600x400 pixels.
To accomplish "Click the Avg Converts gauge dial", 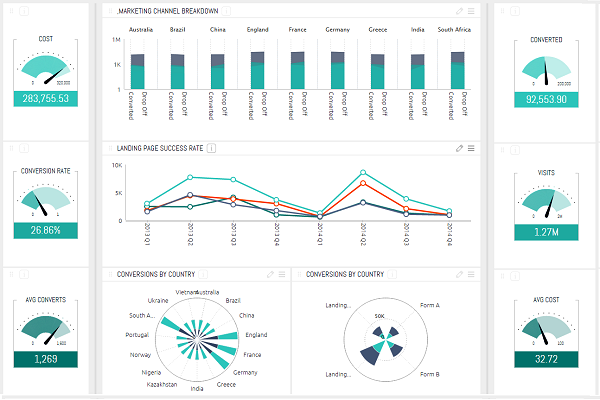I will 46,332.
